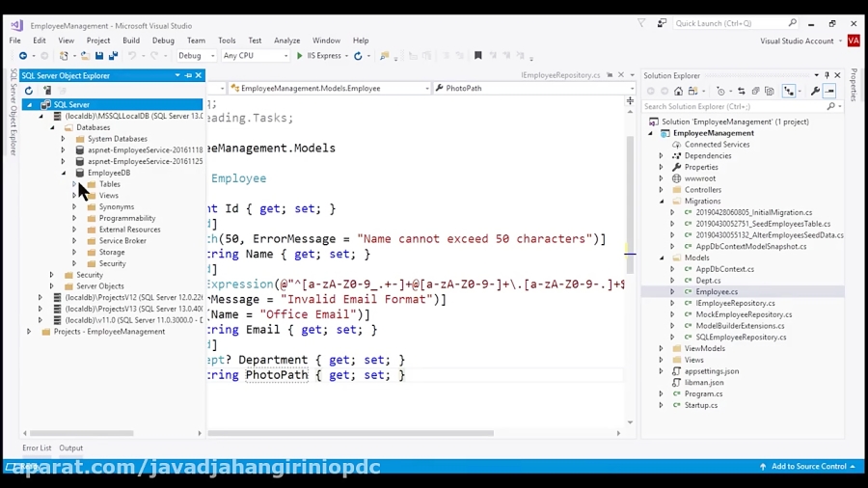The image size is (868, 488).
Task: Click the feedback flag icon in title bar
Action: [662, 23]
